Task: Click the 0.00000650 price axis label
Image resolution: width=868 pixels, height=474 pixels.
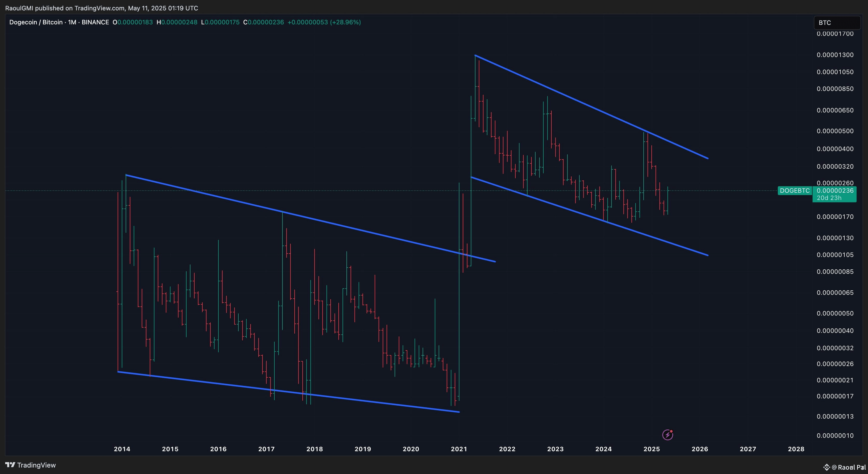Action: pos(835,111)
